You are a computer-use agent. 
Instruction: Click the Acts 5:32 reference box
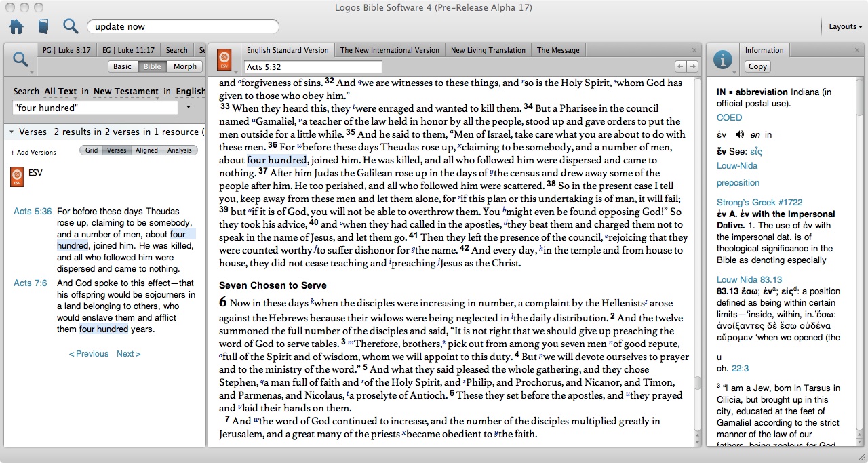(313, 67)
